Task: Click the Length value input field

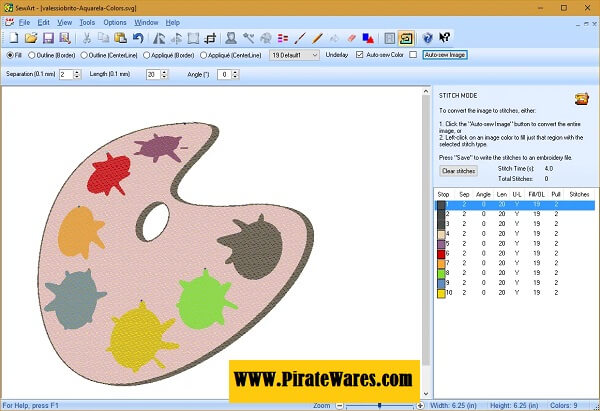Action: (x=152, y=74)
